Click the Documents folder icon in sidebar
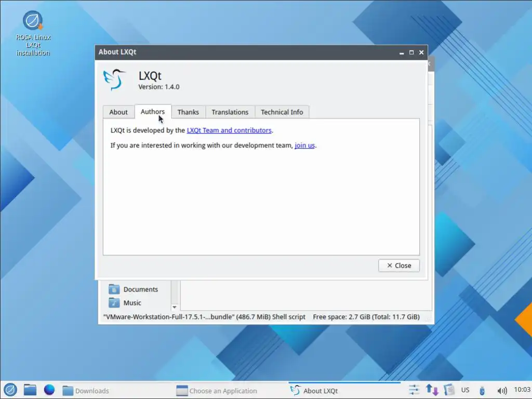532x399 pixels. click(114, 289)
